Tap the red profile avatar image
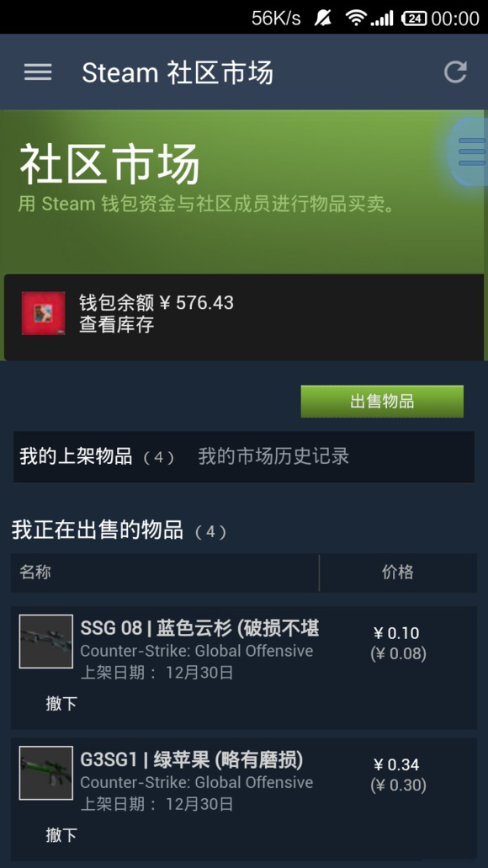488x868 pixels. pos(43,313)
